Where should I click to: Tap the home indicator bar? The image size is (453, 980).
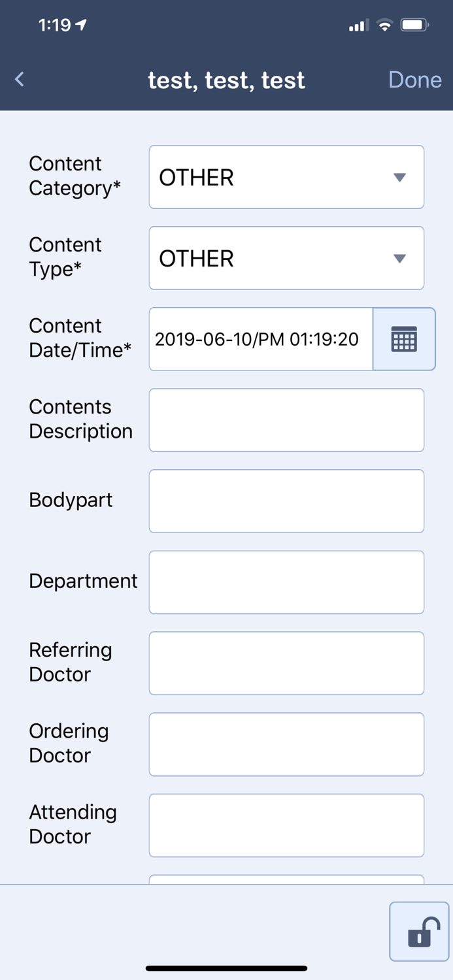click(x=226, y=968)
